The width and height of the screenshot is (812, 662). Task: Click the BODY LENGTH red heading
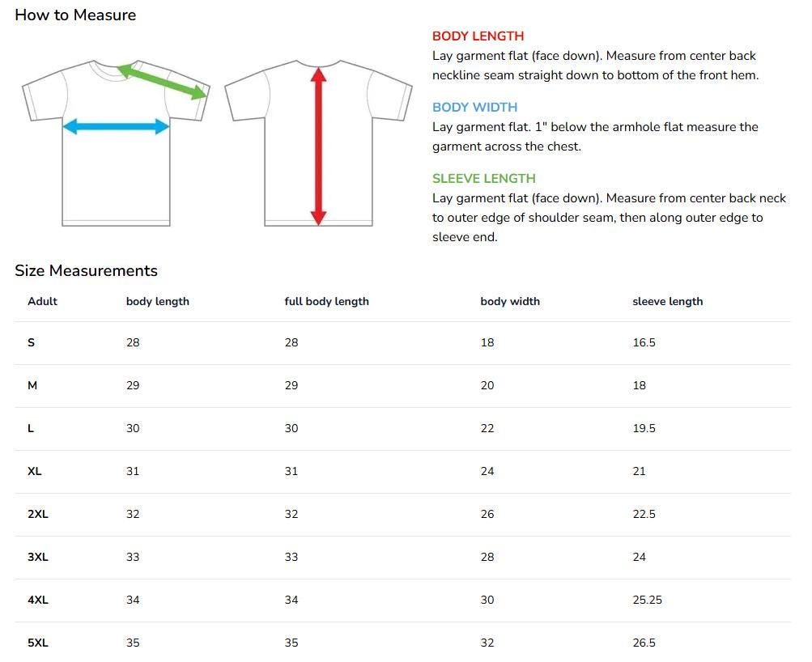pyautogui.click(x=478, y=36)
